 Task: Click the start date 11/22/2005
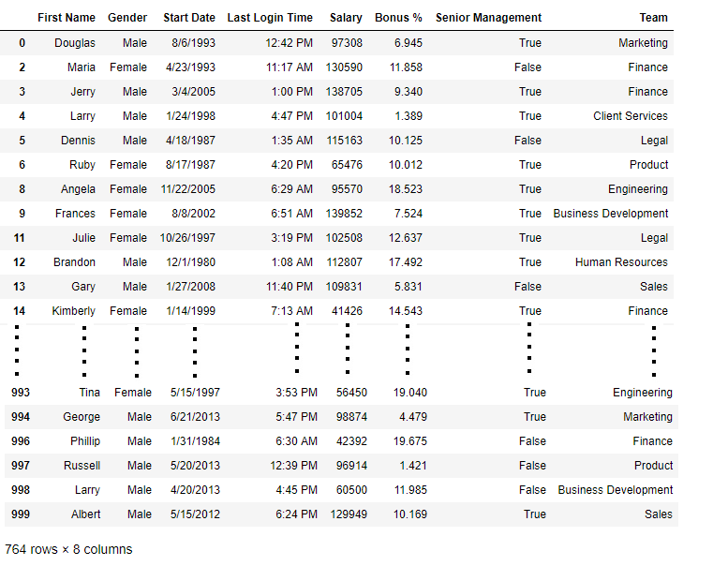186,189
